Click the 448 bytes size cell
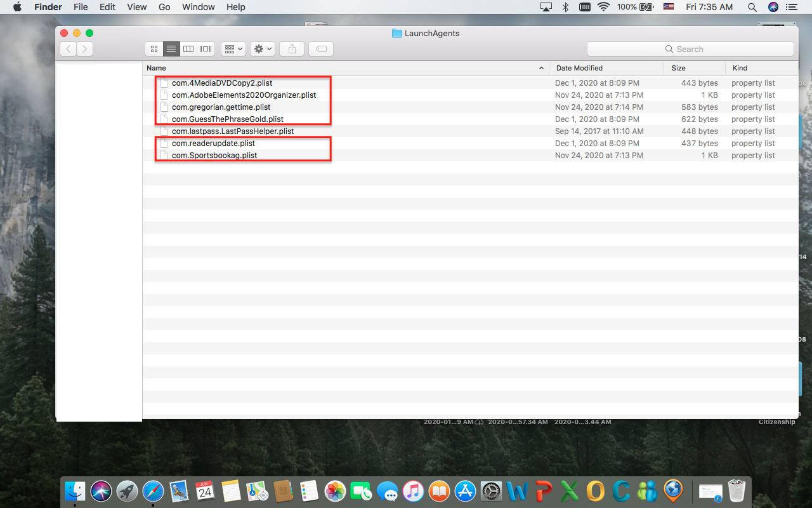 700,131
